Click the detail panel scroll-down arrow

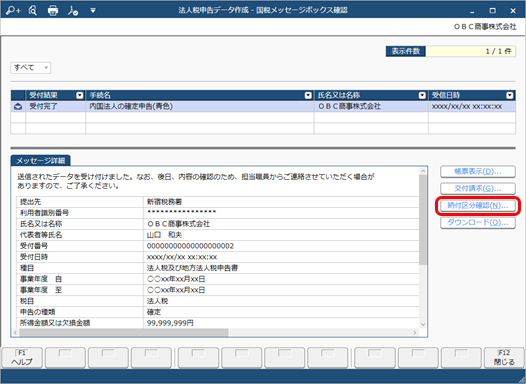click(x=423, y=324)
